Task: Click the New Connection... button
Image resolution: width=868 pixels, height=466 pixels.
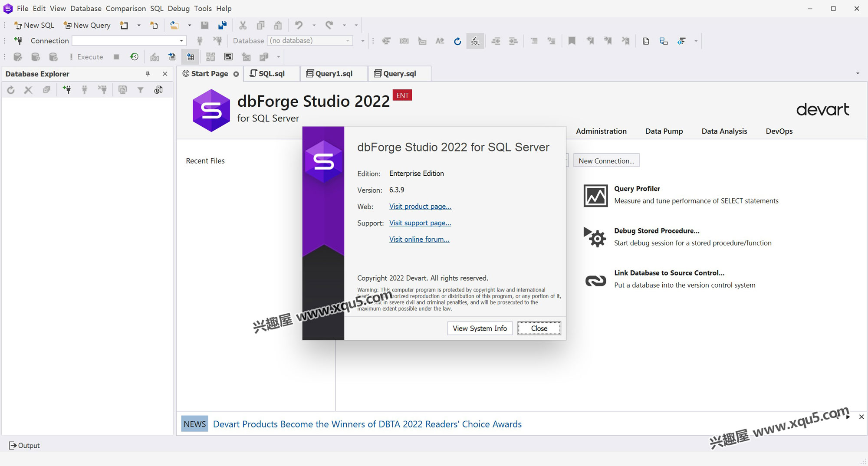Action: coord(606,161)
